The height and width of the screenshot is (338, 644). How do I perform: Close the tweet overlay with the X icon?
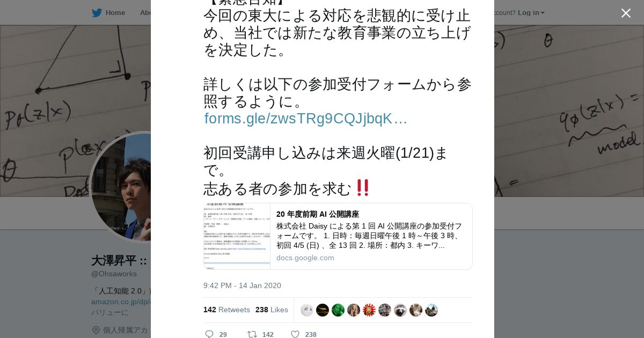626,13
